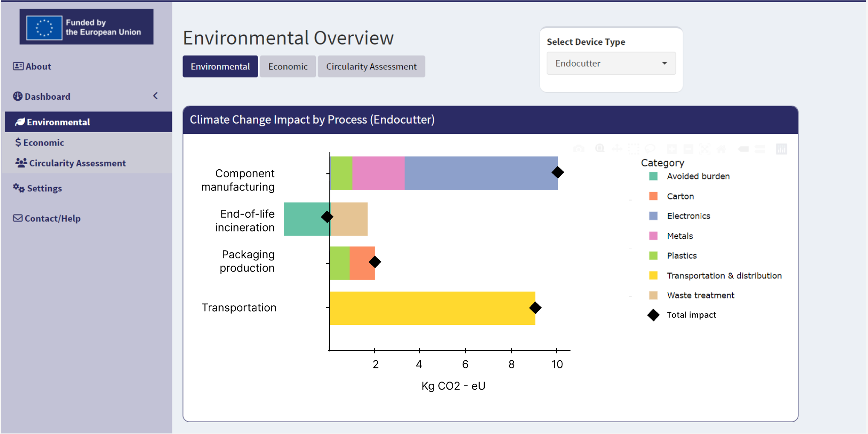
Task: Enable autoscale on the chart
Action: click(705, 149)
